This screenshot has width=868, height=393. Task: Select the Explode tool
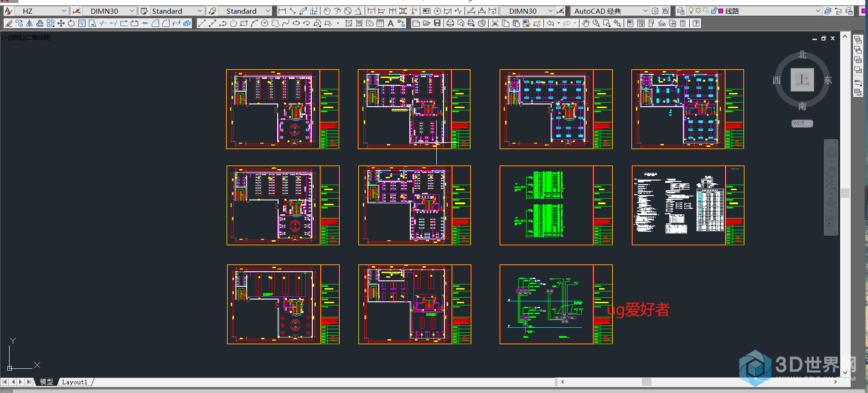[x=187, y=23]
